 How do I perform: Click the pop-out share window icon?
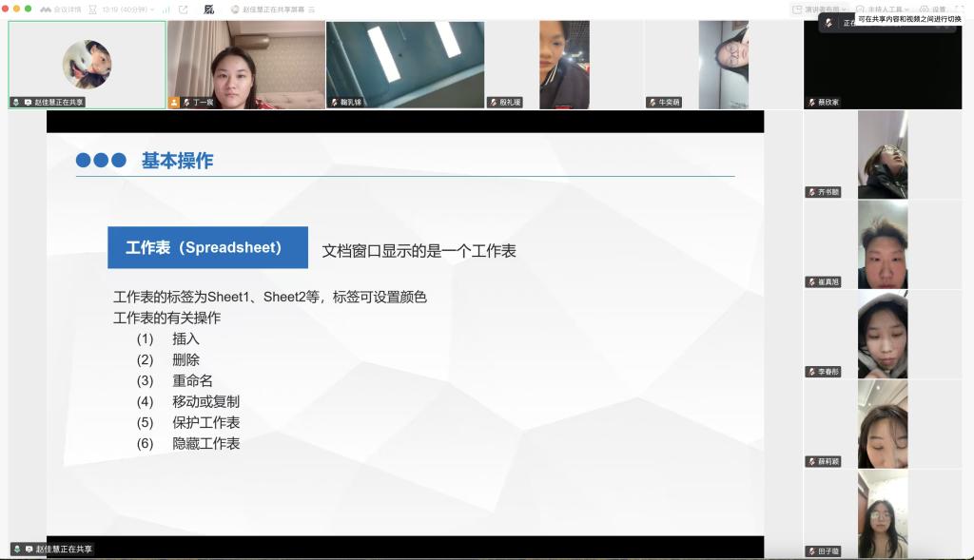tap(183, 9)
